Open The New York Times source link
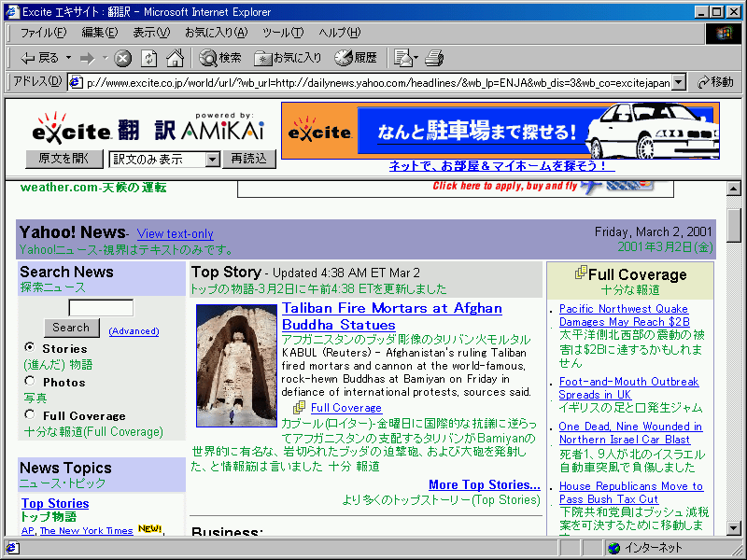Screen dimensions: 747x560 86,530
